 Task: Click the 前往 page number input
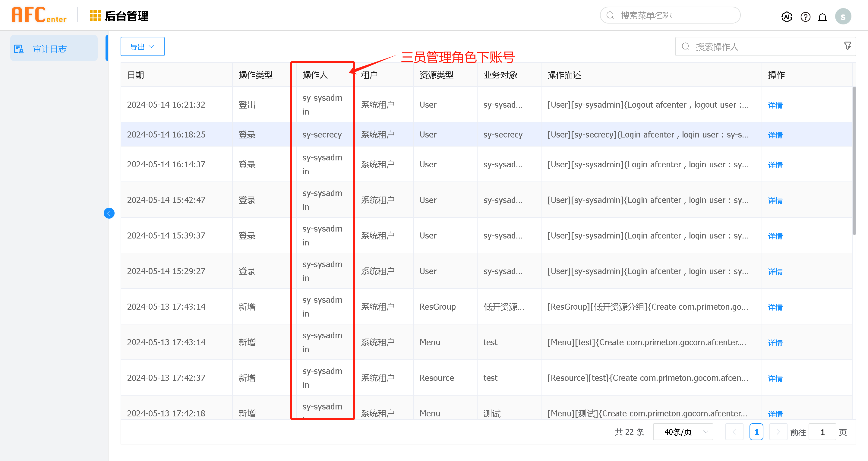pos(822,432)
